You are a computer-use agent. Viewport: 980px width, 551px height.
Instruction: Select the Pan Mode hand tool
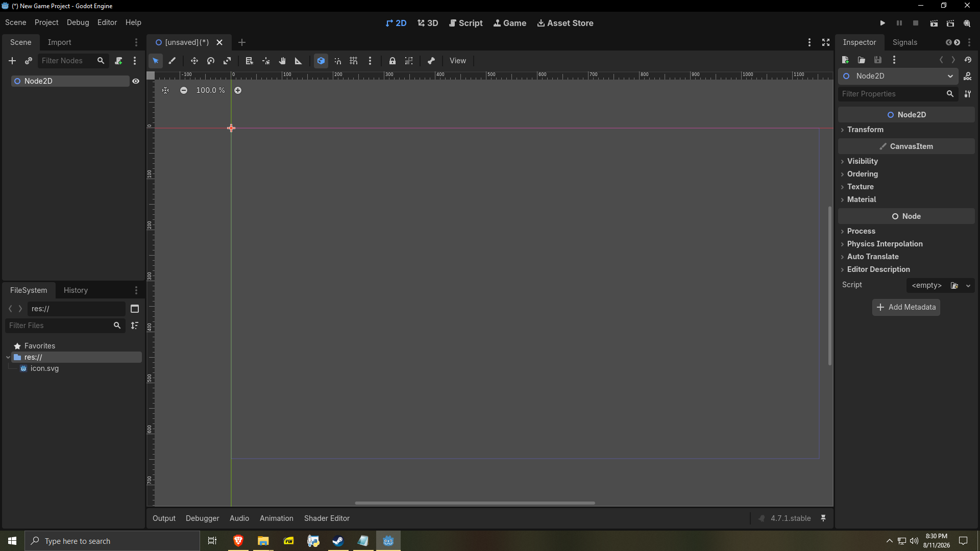[x=282, y=61]
